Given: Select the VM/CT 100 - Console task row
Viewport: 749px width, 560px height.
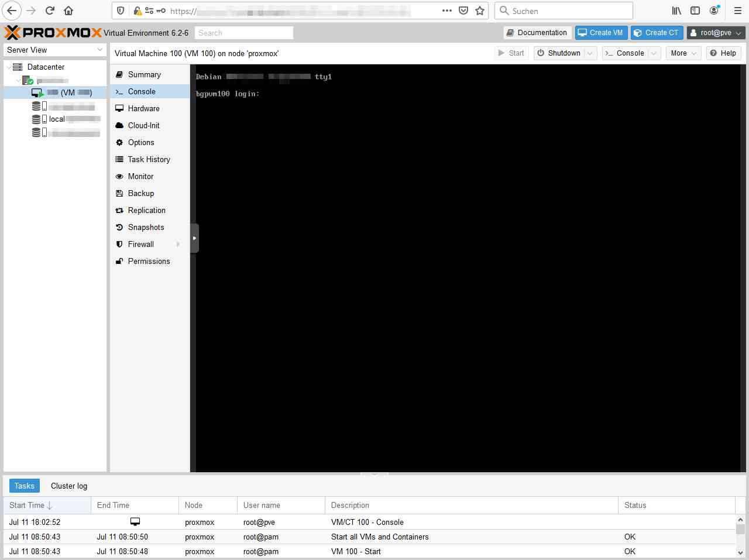Looking at the screenshot, I should coord(369,522).
